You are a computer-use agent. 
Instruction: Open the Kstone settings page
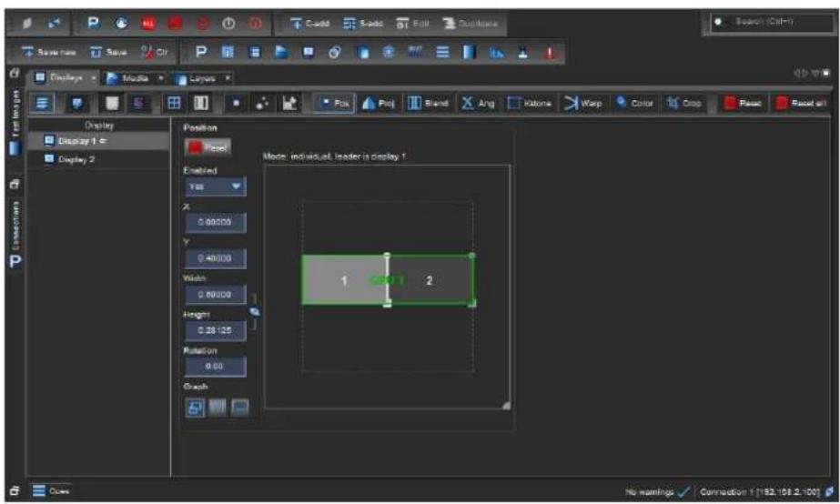tap(530, 104)
